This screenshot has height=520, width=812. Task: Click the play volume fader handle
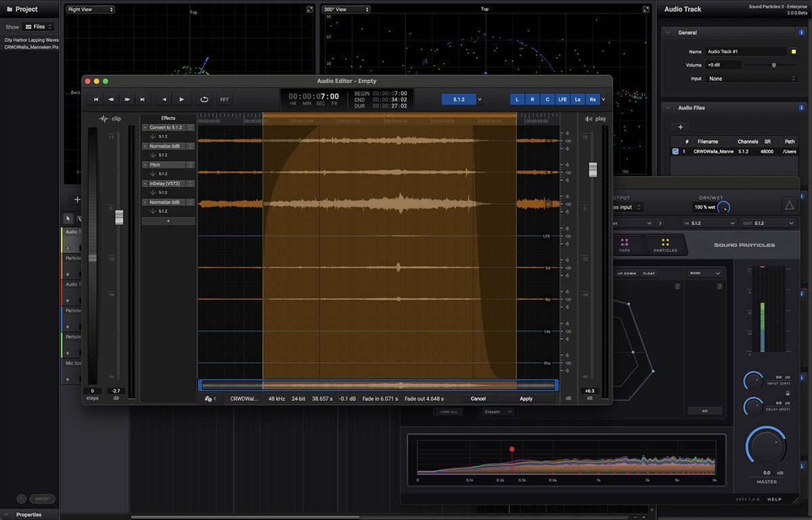[593, 170]
